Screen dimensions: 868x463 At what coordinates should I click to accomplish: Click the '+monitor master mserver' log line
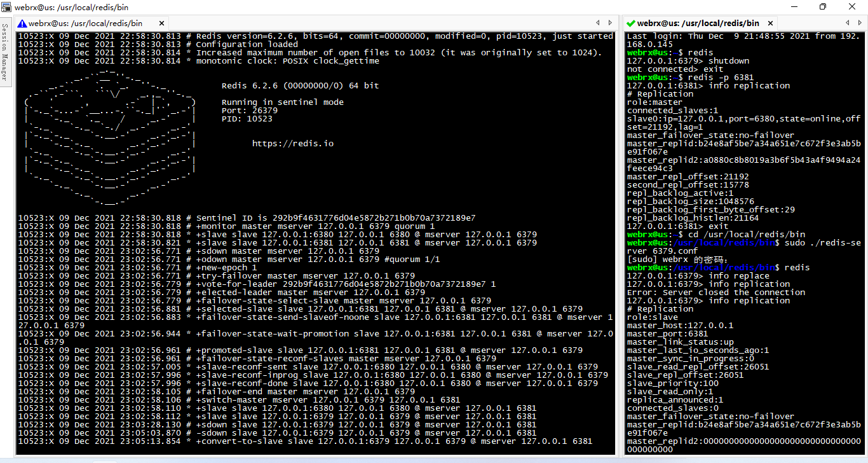pos(226,226)
